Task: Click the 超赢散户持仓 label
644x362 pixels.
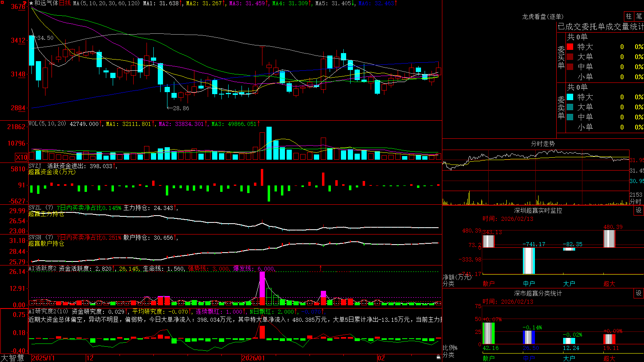Action: [46, 244]
